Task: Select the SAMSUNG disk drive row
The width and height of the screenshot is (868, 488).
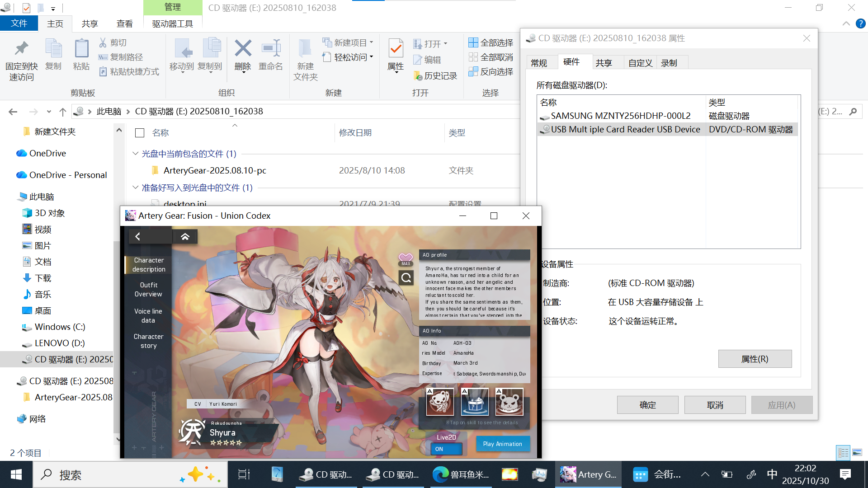Action: click(x=620, y=116)
